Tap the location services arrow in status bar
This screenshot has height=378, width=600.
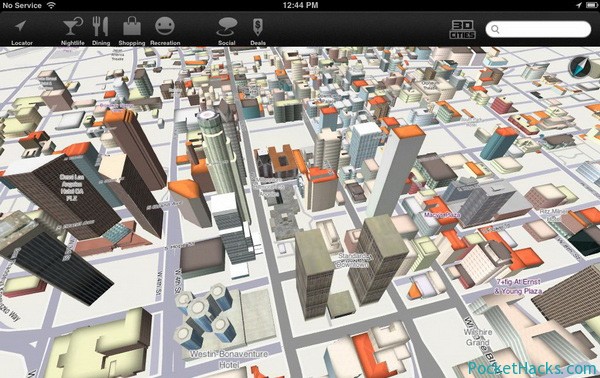coord(579,5)
